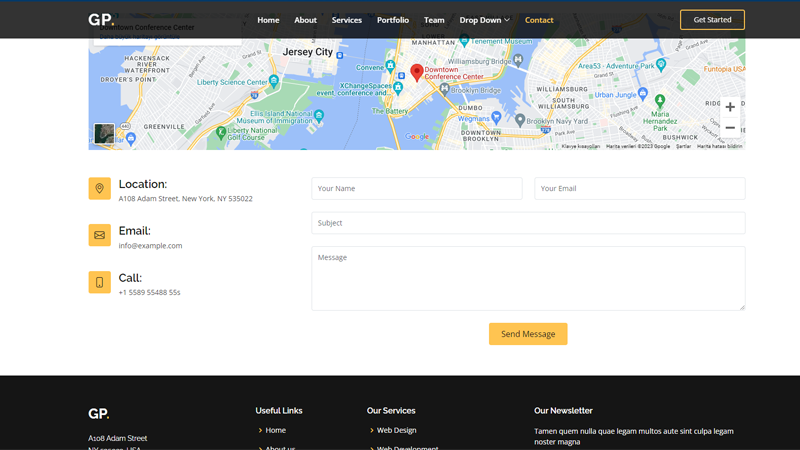Click the GP. logo in header
800x450 pixels.
(x=101, y=20)
